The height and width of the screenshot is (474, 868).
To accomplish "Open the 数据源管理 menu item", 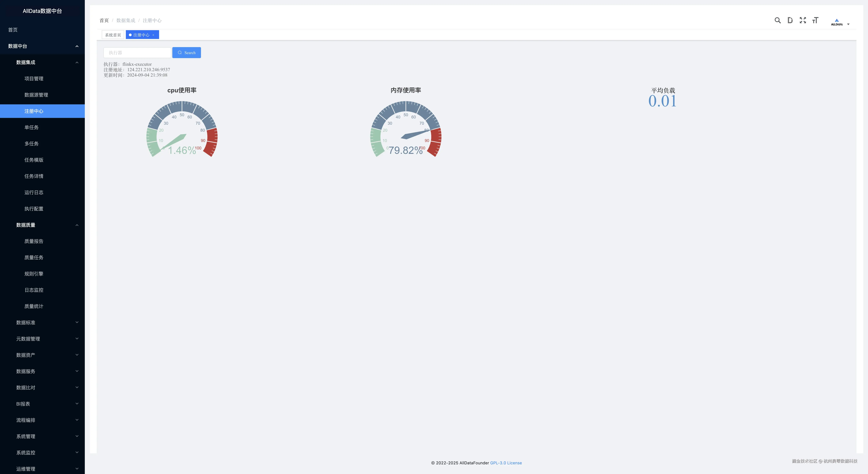I will pyautogui.click(x=36, y=95).
